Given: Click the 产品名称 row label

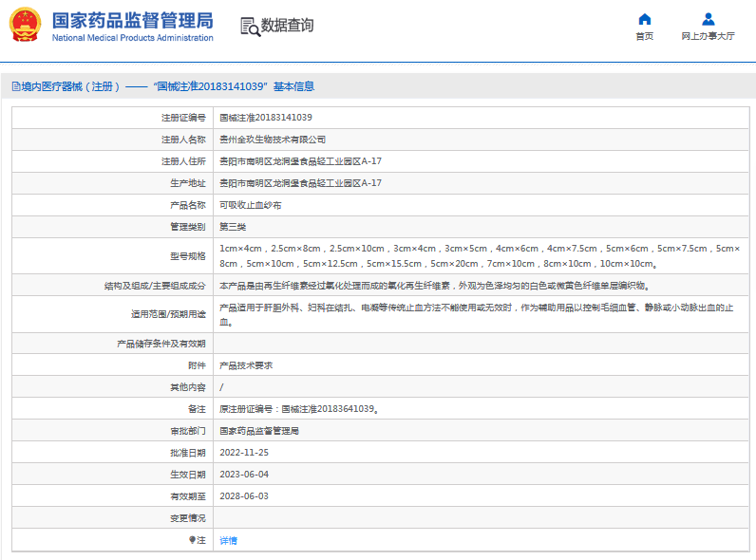Looking at the screenshot, I should (187, 205).
